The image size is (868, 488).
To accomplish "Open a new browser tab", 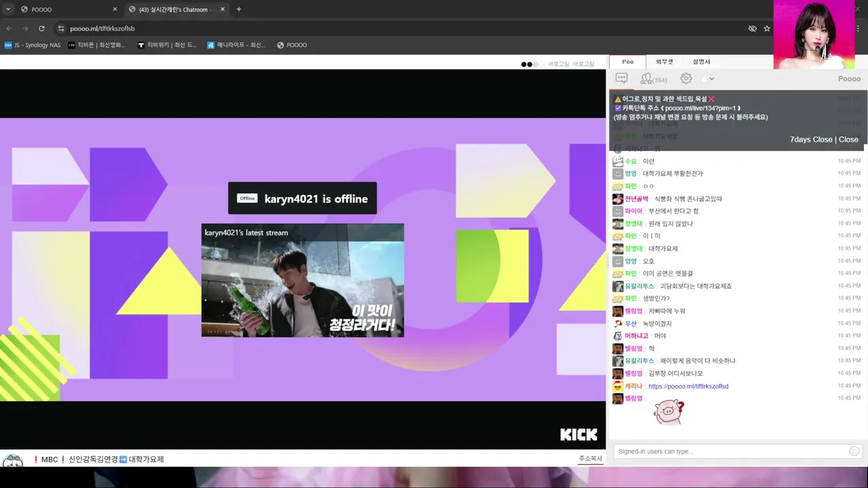I will click(x=239, y=9).
